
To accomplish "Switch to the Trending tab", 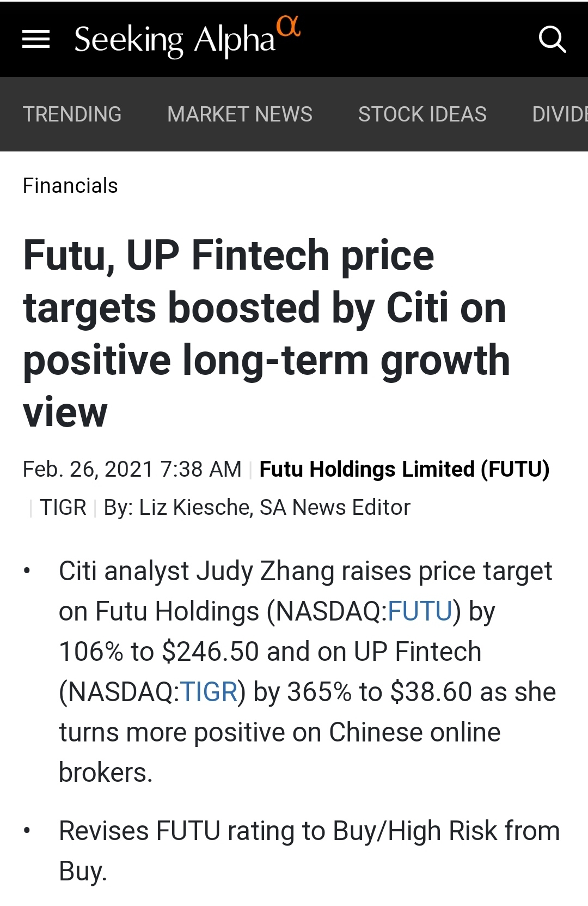I will (x=72, y=114).
